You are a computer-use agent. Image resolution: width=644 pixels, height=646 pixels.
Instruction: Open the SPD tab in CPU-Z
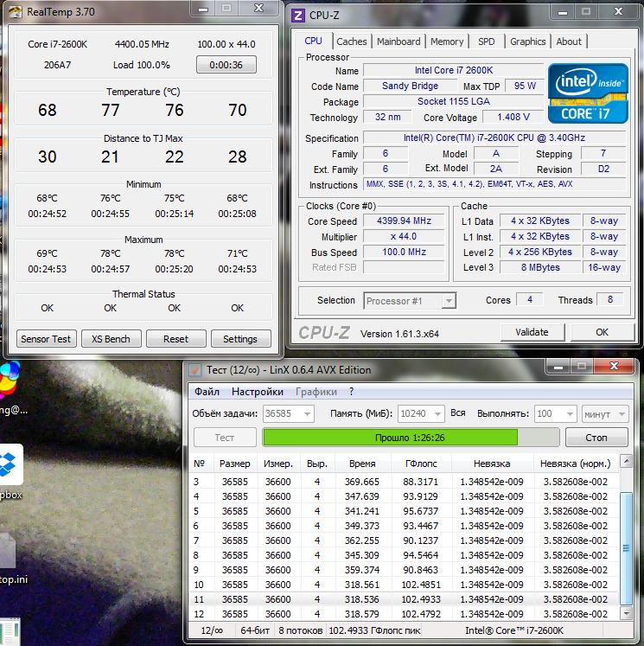487,42
